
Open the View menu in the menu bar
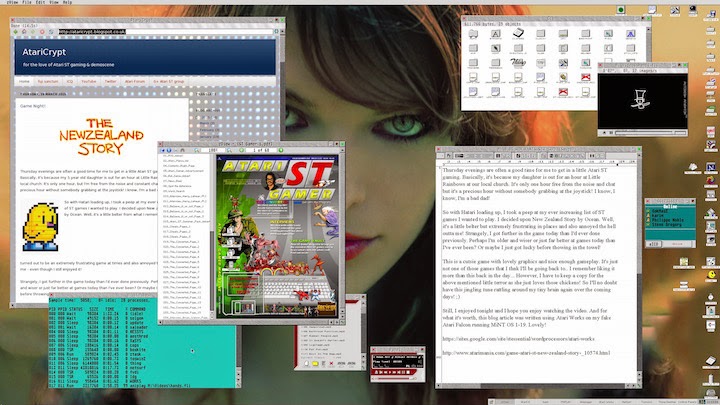coord(54,2)
